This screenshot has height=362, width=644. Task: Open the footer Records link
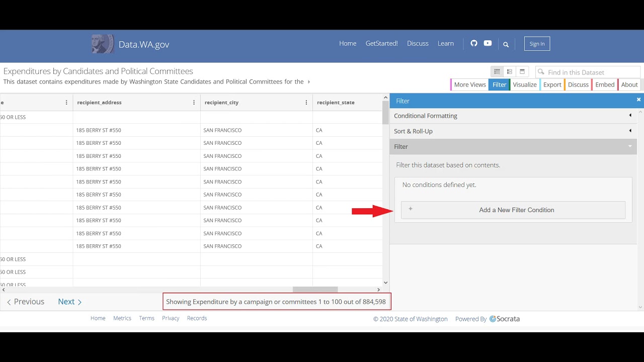click(197, 318)
